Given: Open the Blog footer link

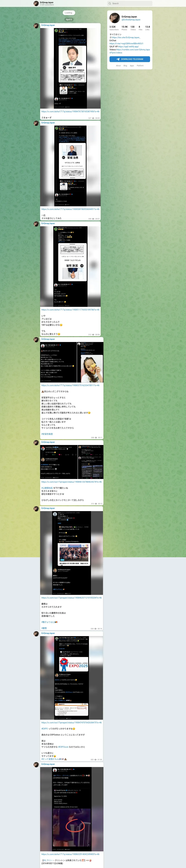Looking at the screenshot, I should click(125, 66).
